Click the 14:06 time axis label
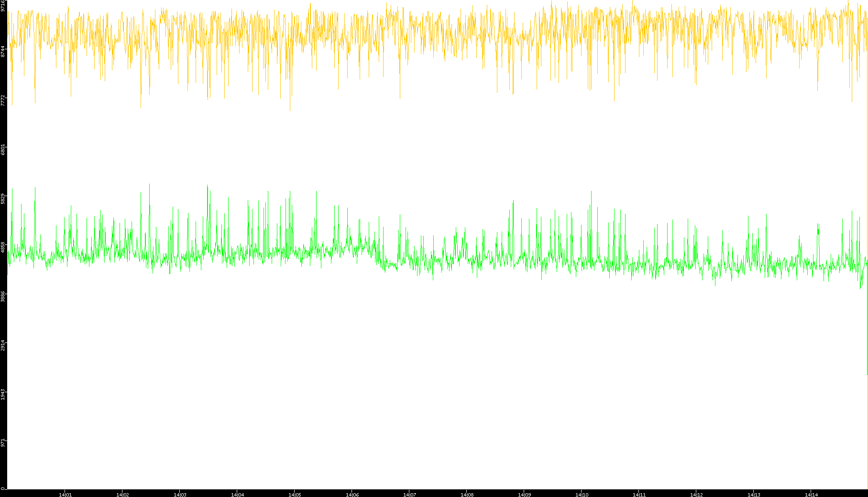Image resolution: width=868 pixels, height=497 pixels. point(352,494)
